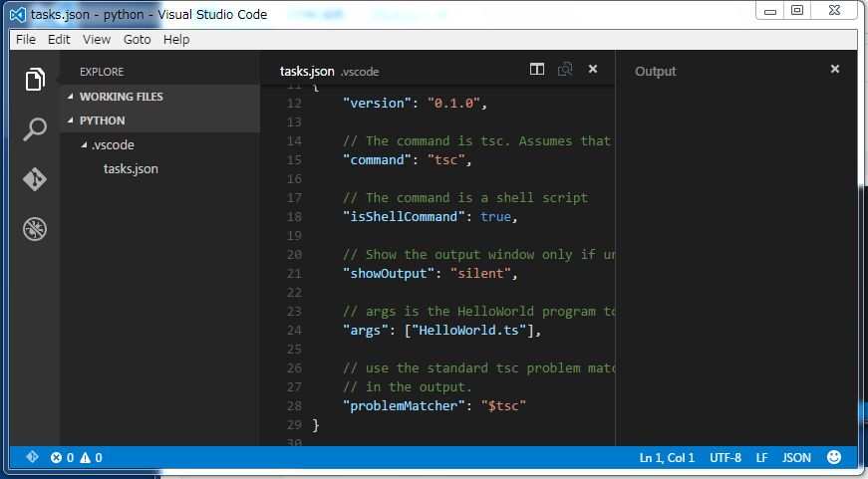Click the "command" key on line 15
Image resolution: width=868 pixels, height=479 pixels.
(377, 160)
